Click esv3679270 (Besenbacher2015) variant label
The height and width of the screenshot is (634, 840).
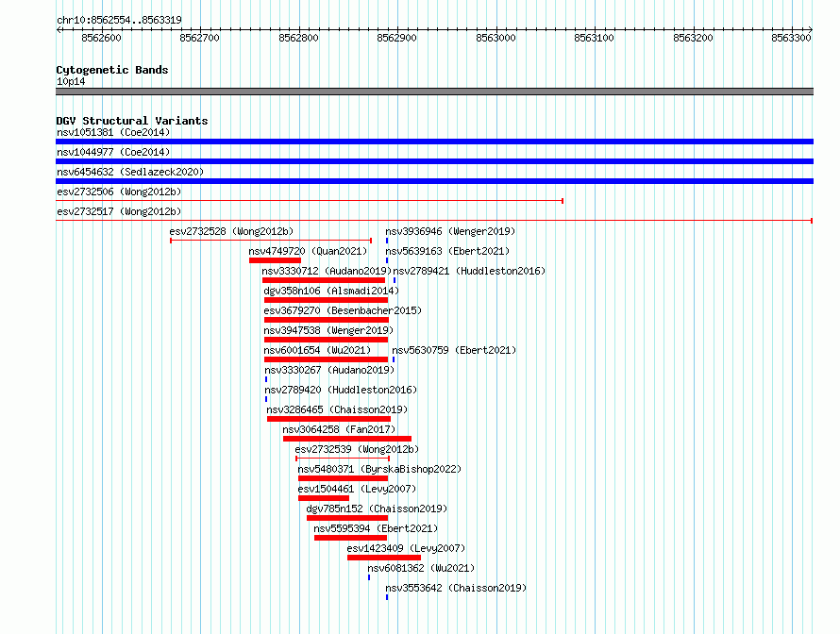343,310
